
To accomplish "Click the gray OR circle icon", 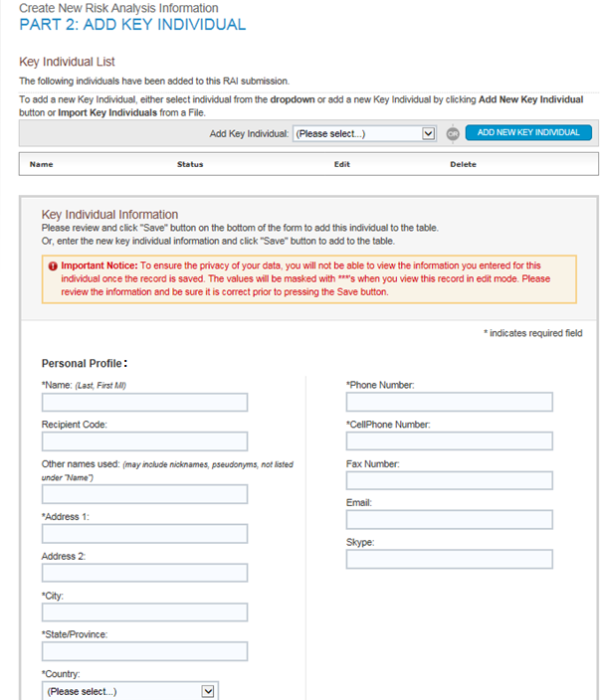I will [453, 133].
